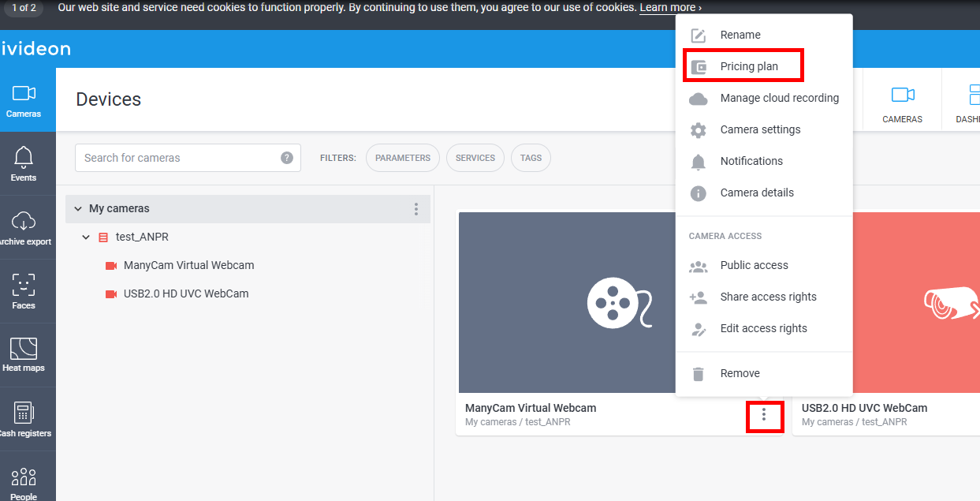Collapse the My cameras tree group

78,209
